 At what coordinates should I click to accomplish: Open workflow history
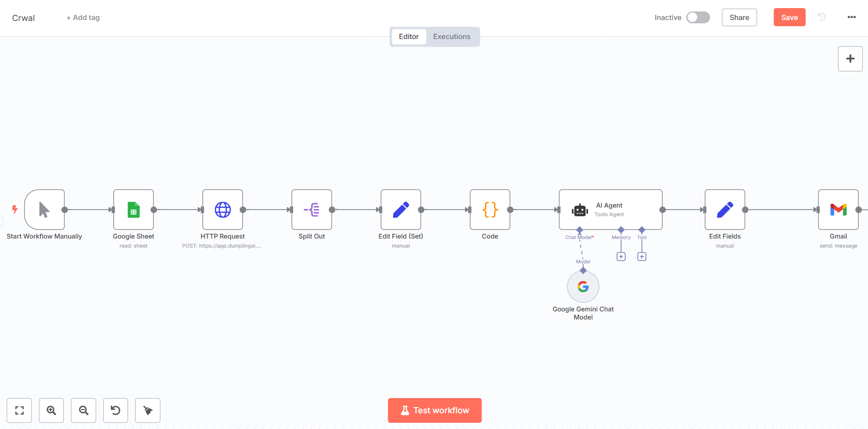pos(822,17)
